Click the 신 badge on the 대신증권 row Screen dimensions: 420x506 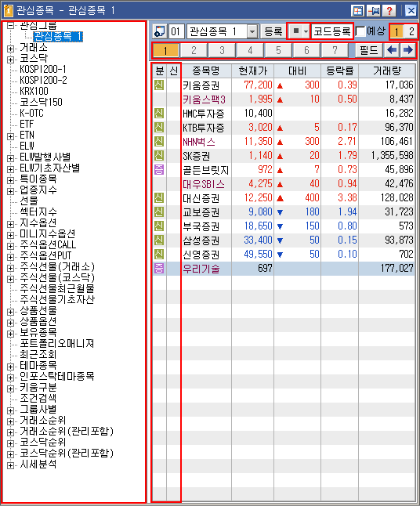159,198
